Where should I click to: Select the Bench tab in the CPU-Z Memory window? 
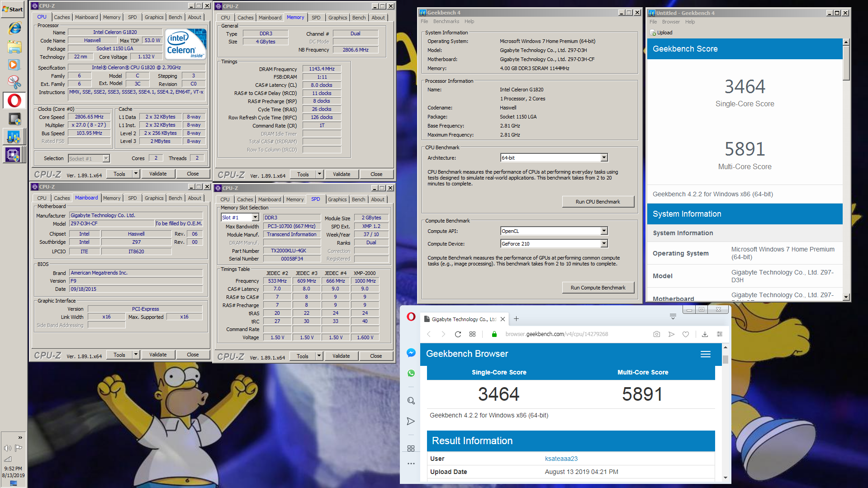click(x=359, y=18)
